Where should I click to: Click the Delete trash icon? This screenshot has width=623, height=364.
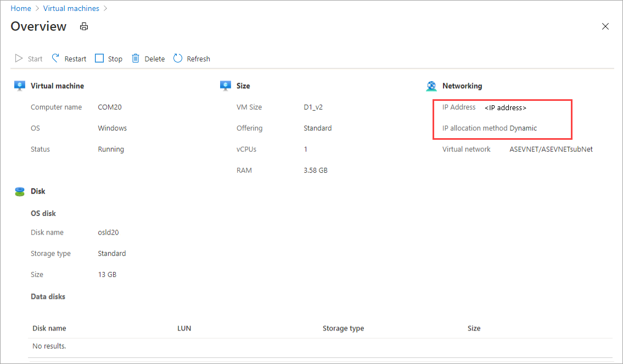coord(136,58)
